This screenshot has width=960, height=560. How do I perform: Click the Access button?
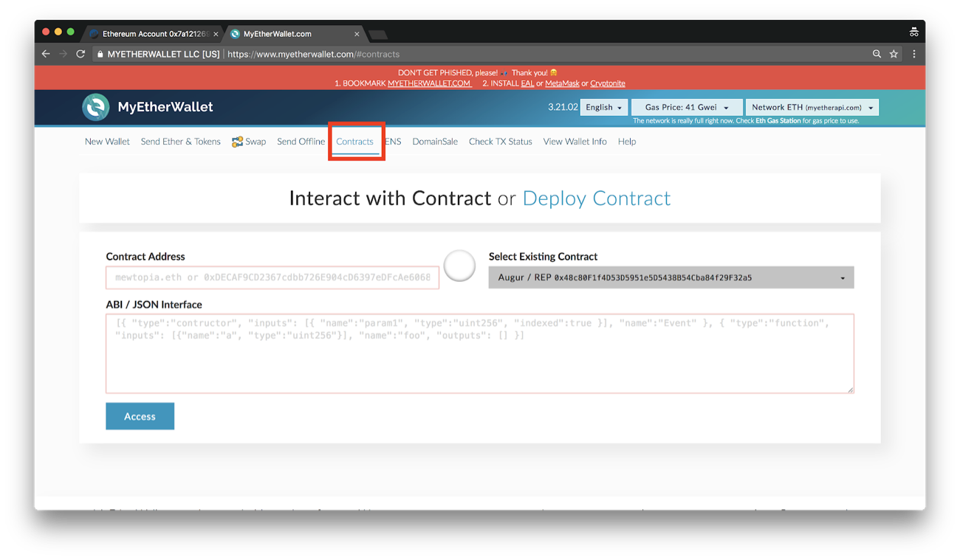[x=140, y=416]
